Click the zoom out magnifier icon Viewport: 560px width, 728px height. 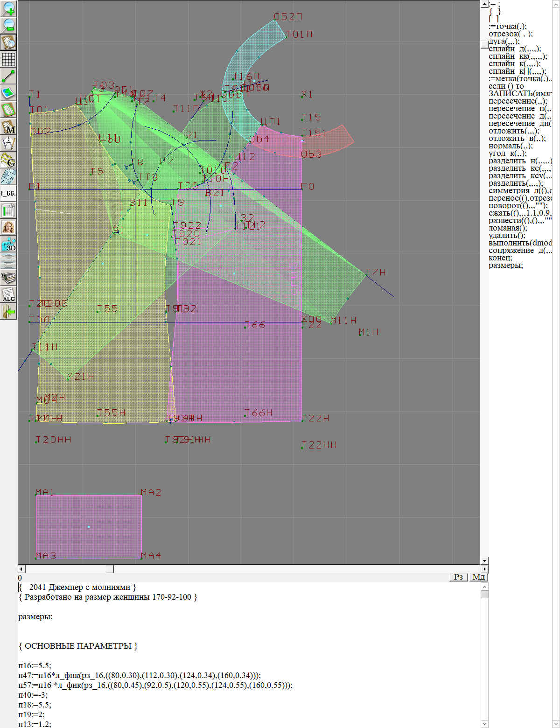pos(8,25)
